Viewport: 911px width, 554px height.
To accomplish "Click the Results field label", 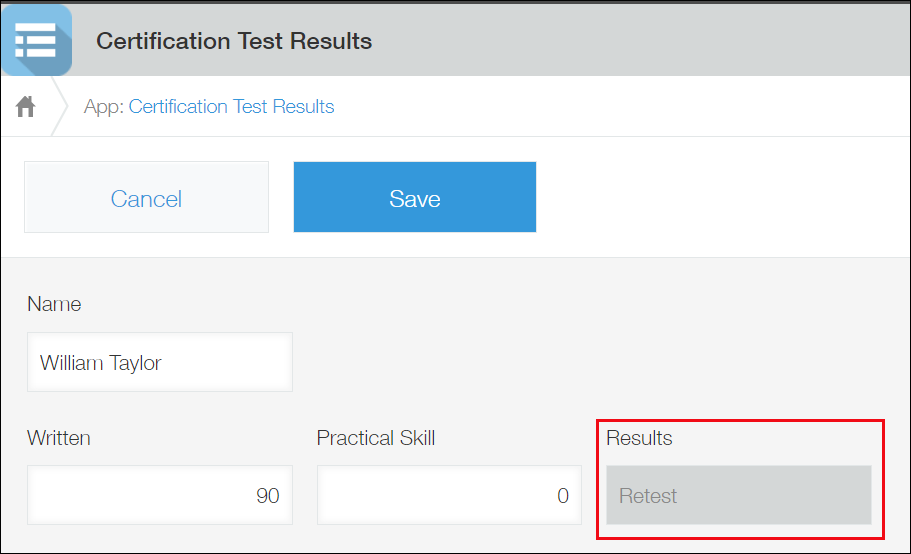I will point(639,438).
